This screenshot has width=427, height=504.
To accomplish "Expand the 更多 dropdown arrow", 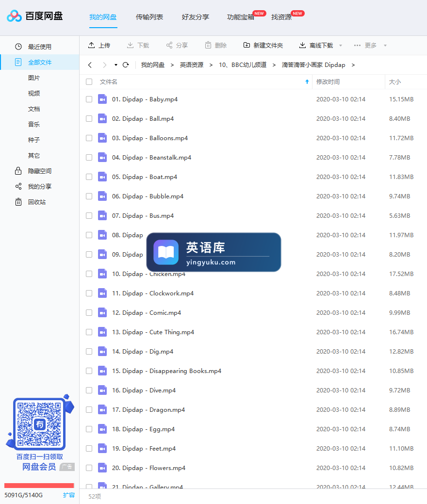I will click(x=385, y=45).
